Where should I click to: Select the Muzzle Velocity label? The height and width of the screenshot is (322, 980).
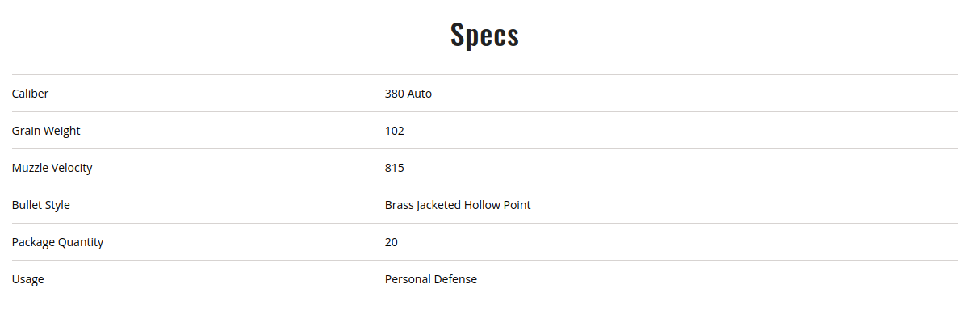[x=52, y=168]
